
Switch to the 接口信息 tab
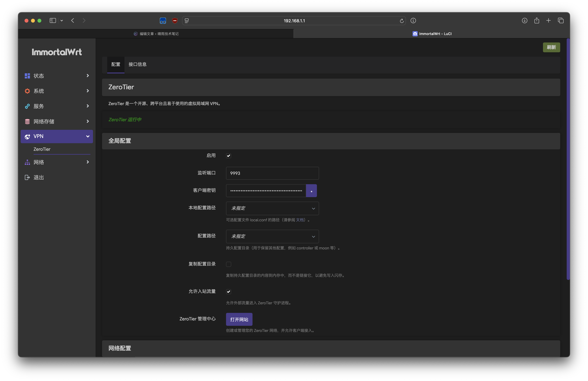click(137, 64)
